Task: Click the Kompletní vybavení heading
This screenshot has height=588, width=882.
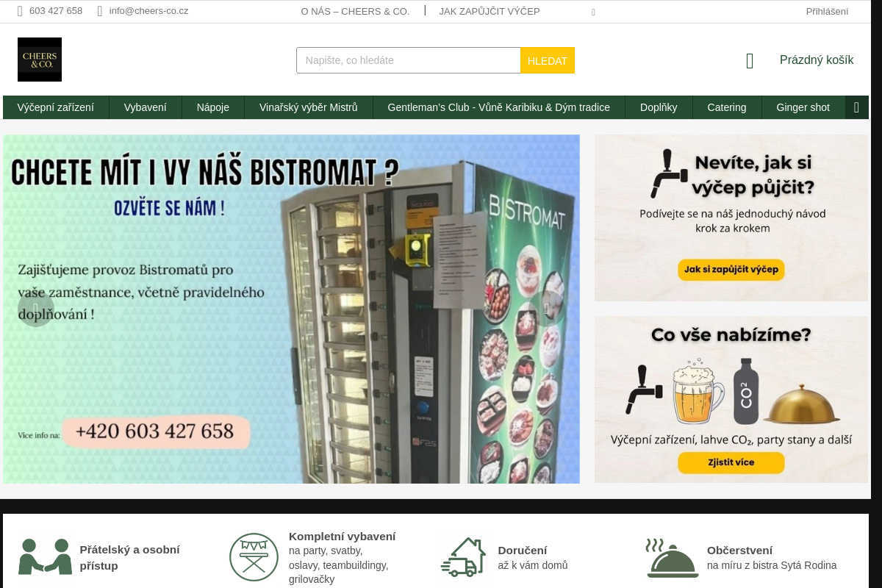Action: [343, 537]
